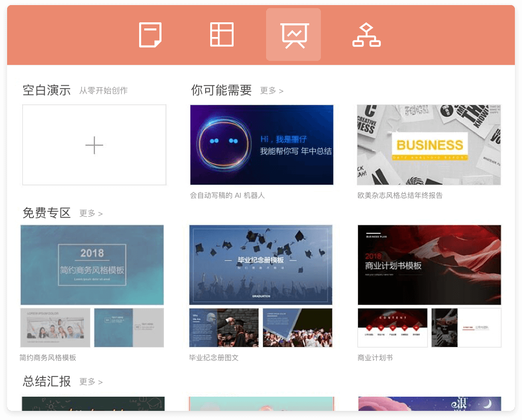
Task: Click the 毕业纪念册图文 caption link
Action: pyautogui.click(x=214, y=358)
